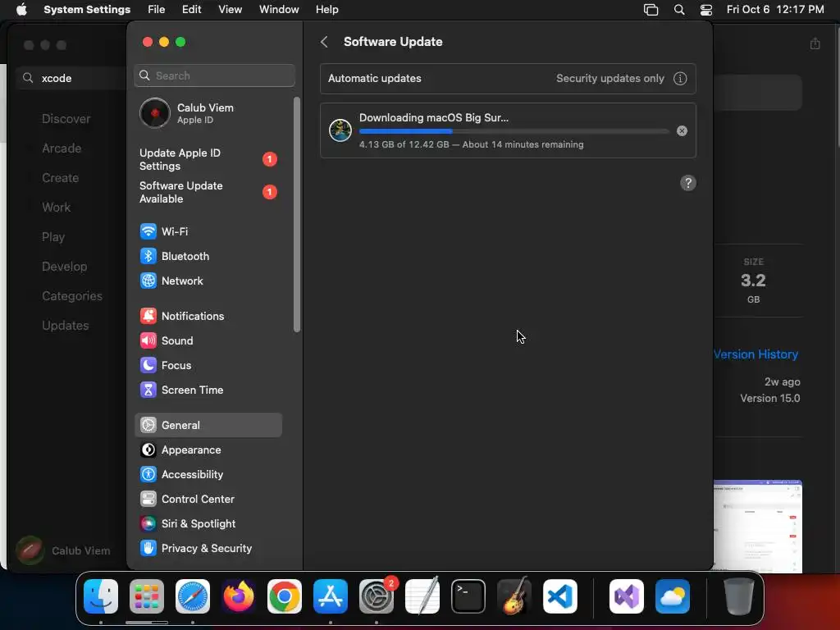
Task: Select General in the sidebar
Action: (x=208, y=426)
